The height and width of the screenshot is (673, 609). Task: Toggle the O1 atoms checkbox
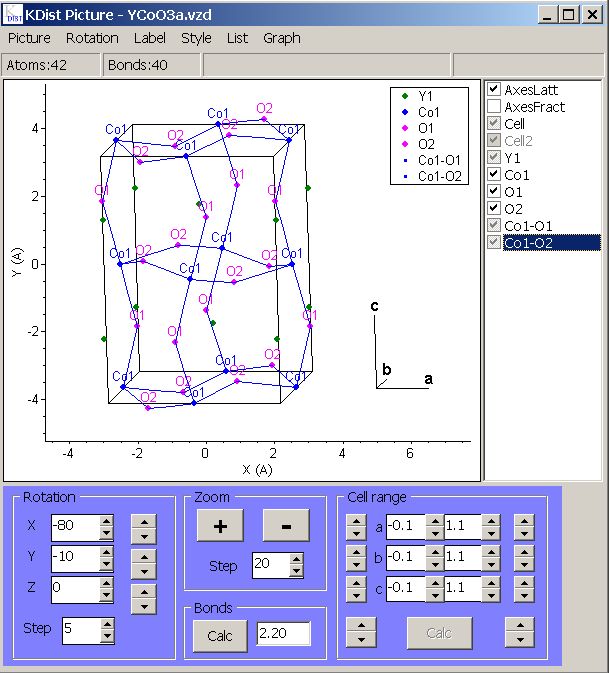coord(494,191)
